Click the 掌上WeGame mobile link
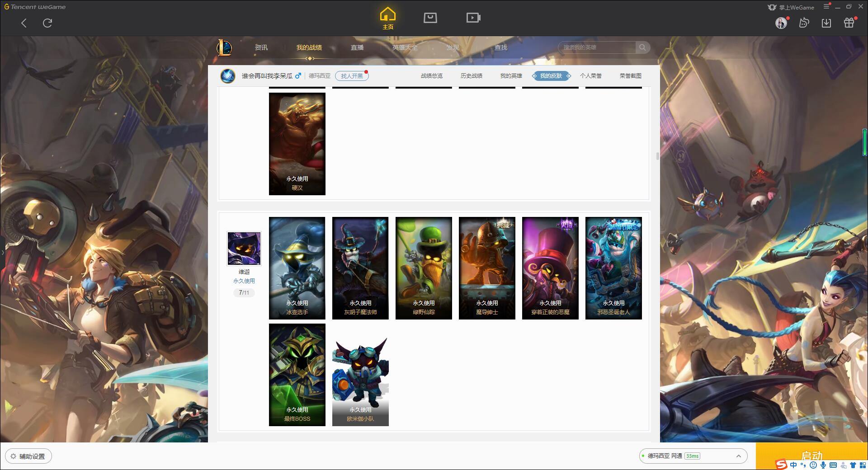 click(791, 7)
